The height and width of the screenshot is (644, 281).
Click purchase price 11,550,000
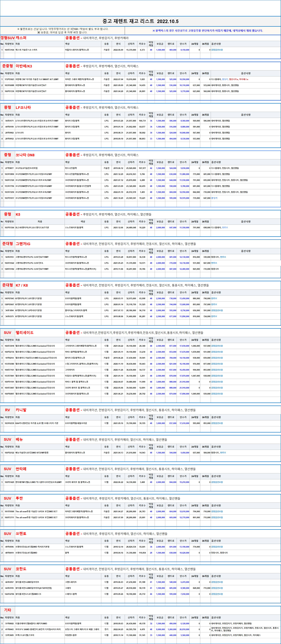[x=184, y=228]
